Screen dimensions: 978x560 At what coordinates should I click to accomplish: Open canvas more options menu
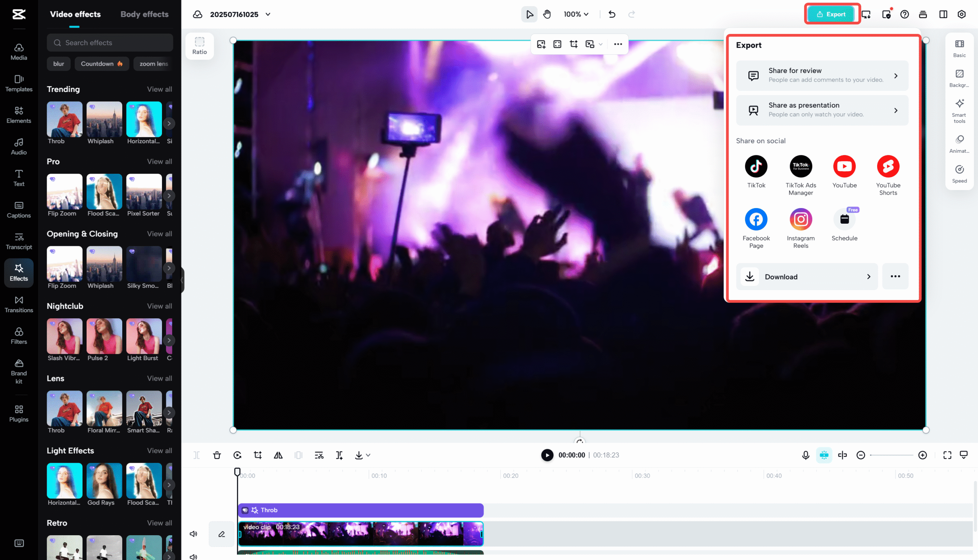(618, 44)
